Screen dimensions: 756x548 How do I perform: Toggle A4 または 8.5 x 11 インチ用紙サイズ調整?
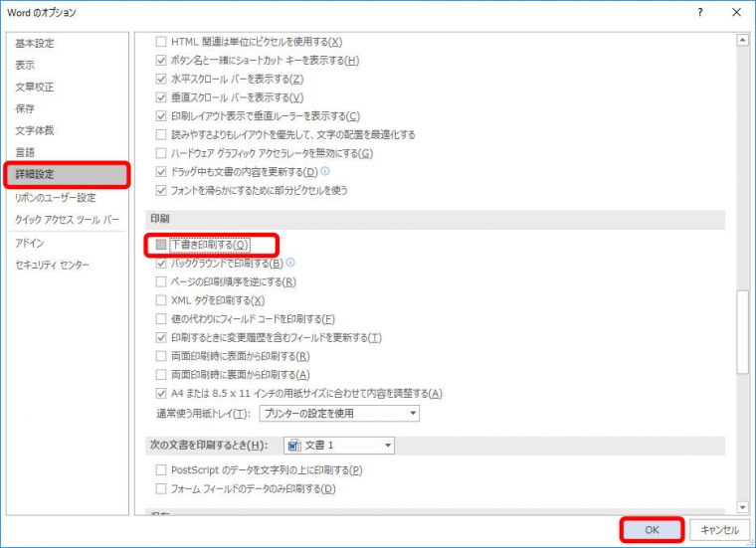coord(161,393)
